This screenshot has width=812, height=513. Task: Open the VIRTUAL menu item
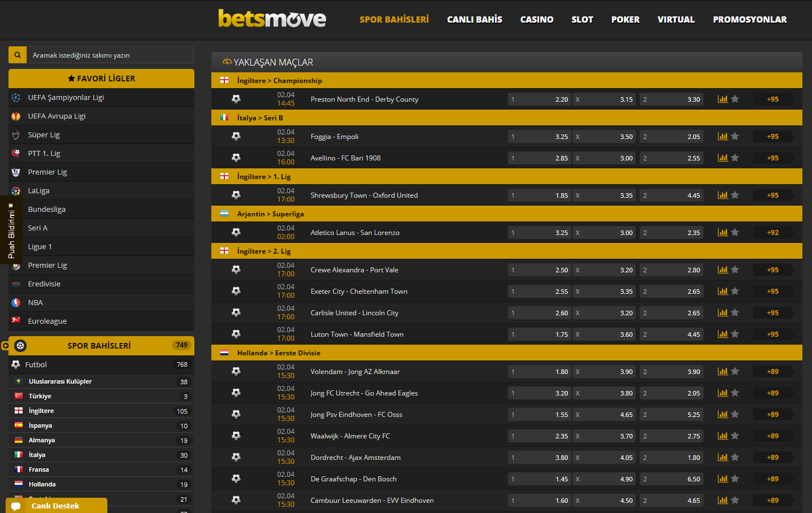(676, 19)
